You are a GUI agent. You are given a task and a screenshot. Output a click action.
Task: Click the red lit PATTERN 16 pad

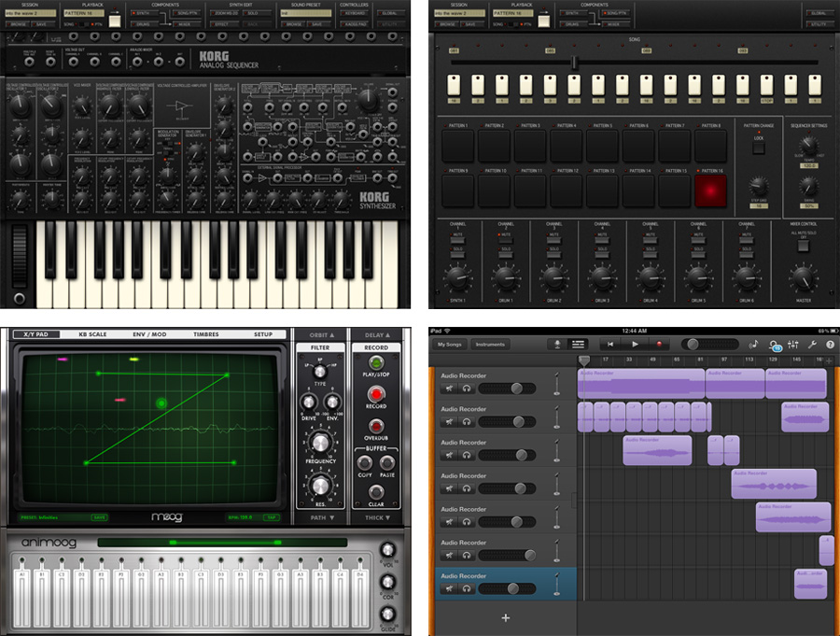coord(710,191)
